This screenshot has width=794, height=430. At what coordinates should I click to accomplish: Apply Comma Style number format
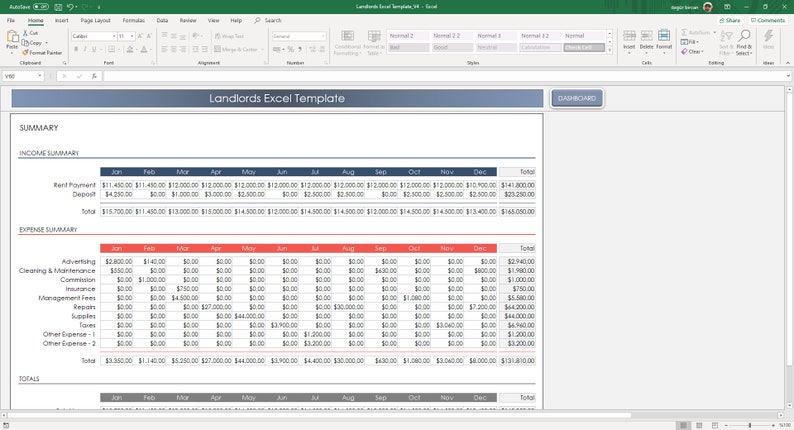pos(300,49)
